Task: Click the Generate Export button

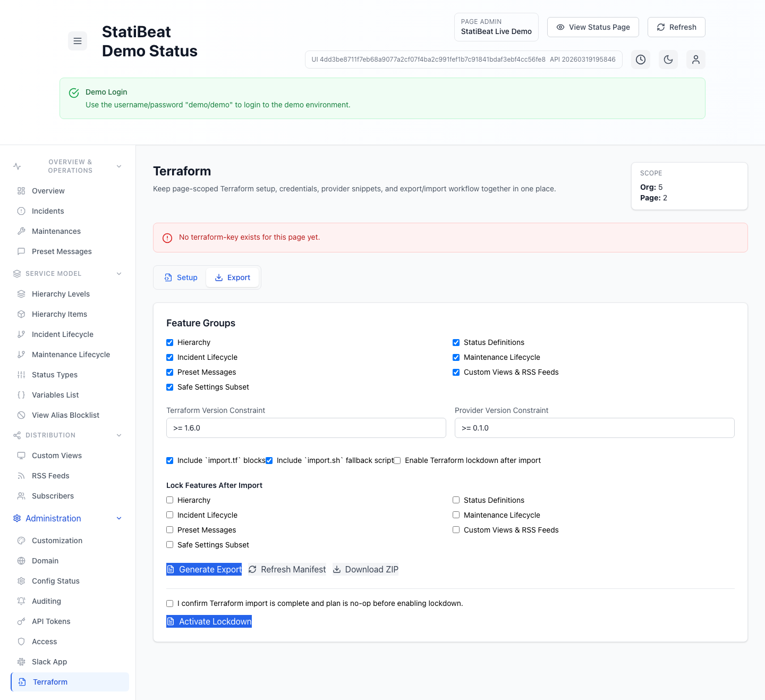Action: click(x=203, y=569)
